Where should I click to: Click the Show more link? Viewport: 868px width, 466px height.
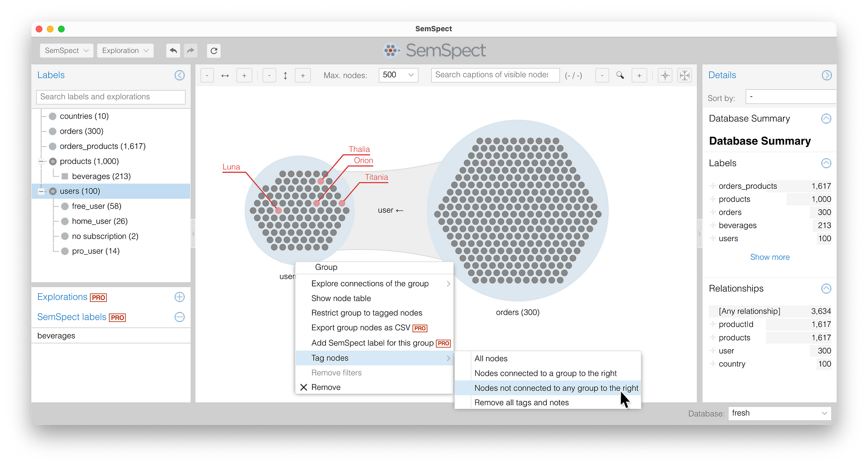769,257
